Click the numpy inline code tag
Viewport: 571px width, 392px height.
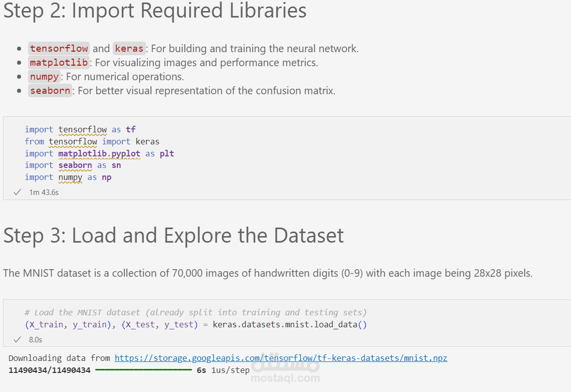click(44, 77)
